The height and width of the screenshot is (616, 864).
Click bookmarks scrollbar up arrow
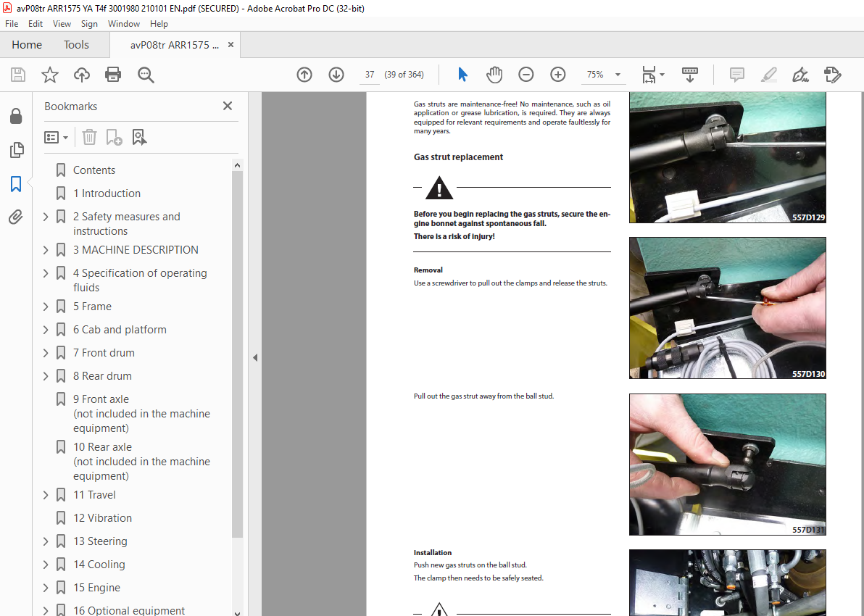[238, 165]
